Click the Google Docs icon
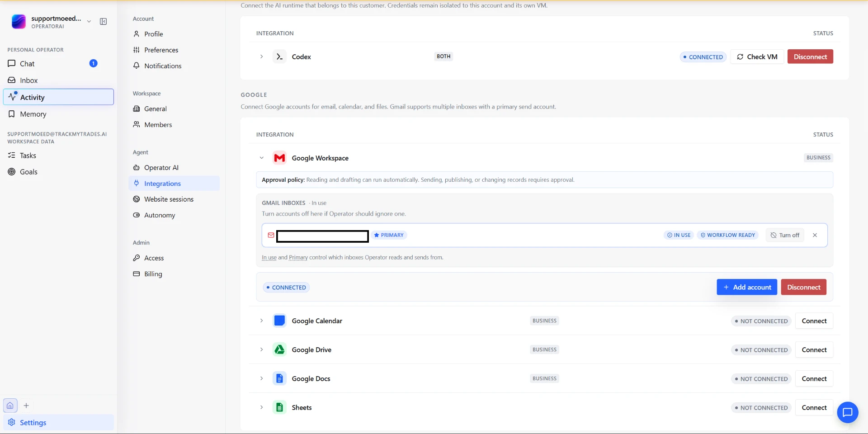This screenshot has width=868, height=434. click(x=279, y=378)
